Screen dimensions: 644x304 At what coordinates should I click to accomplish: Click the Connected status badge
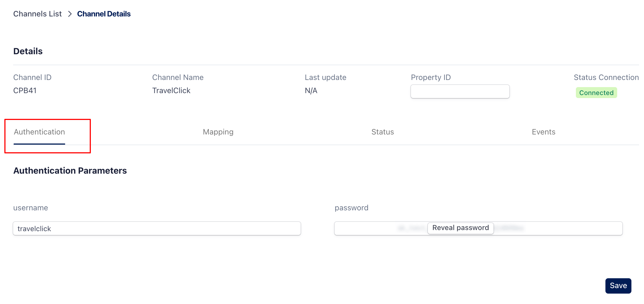pyautogui.click(x=596, y=93)
